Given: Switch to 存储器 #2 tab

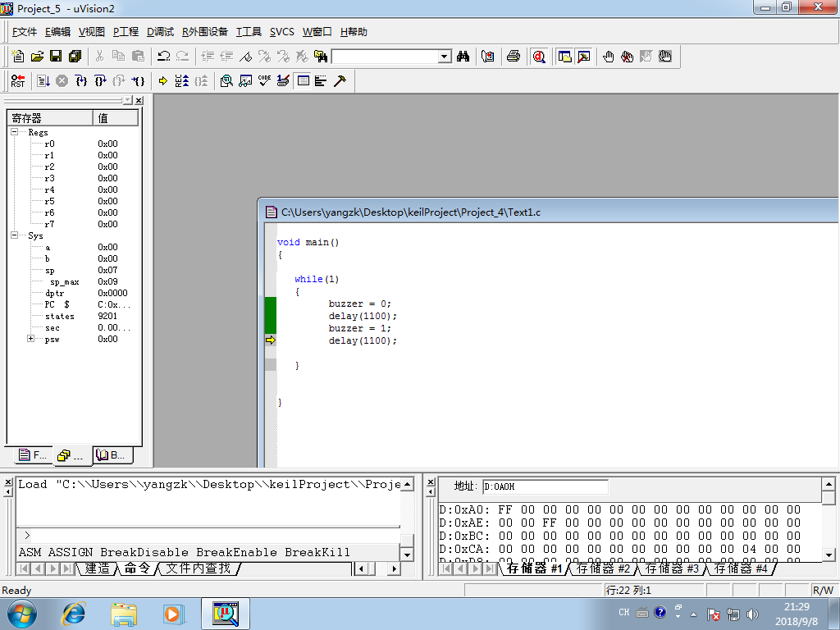Looking at the screenshot, I should click(603, 568).
